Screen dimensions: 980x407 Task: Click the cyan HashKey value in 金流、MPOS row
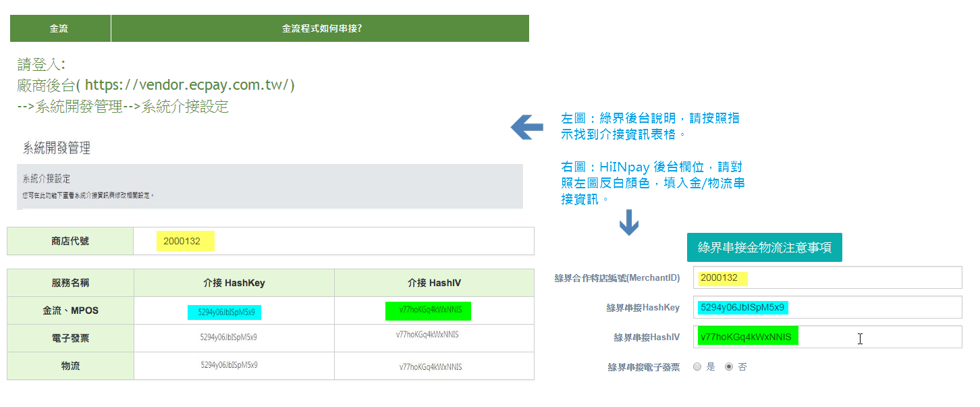(x=225, y=312)
